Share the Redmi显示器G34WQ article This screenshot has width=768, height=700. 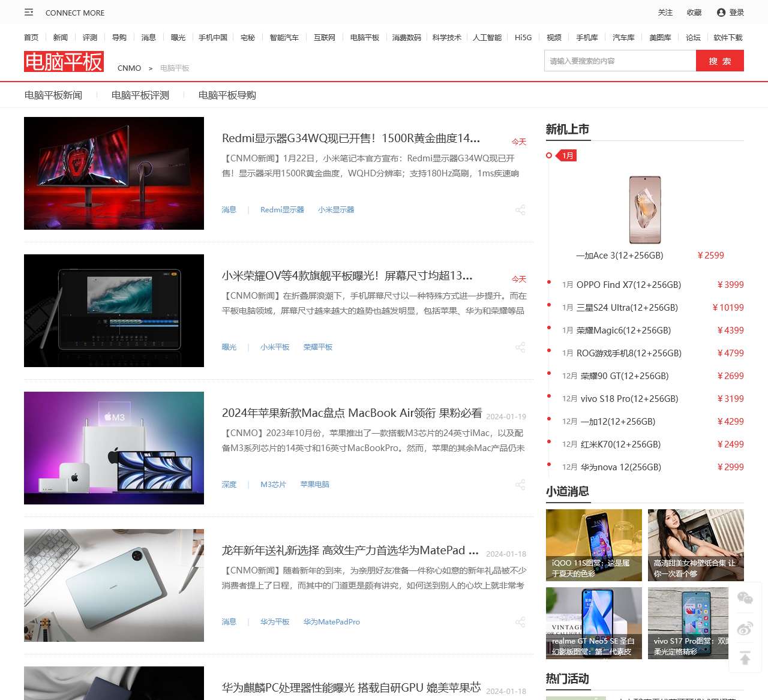(521, 209)
